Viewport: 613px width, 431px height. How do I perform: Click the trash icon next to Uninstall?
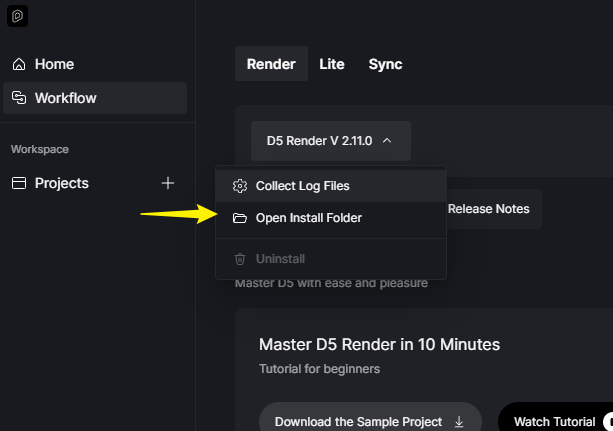coord(240,259)
